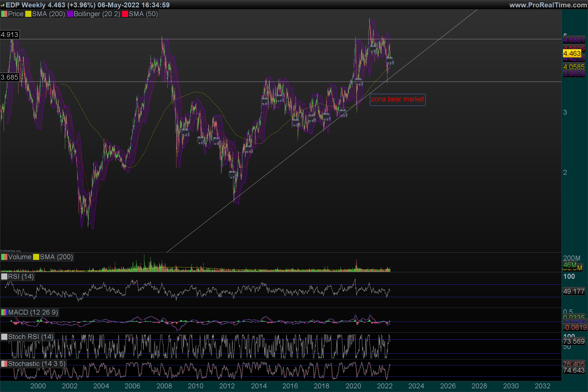
Task: Click the purple Bollinger color swatch
Action: 70,14
